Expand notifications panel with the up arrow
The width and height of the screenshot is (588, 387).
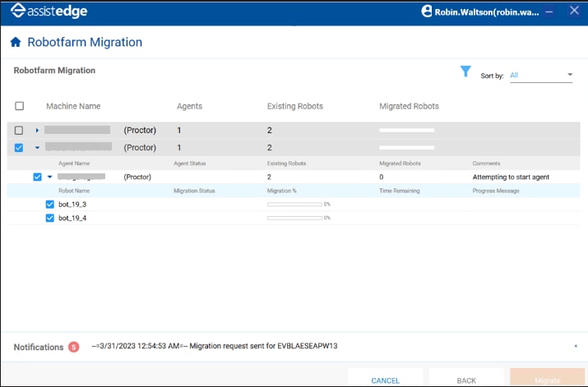coord(575,347)
